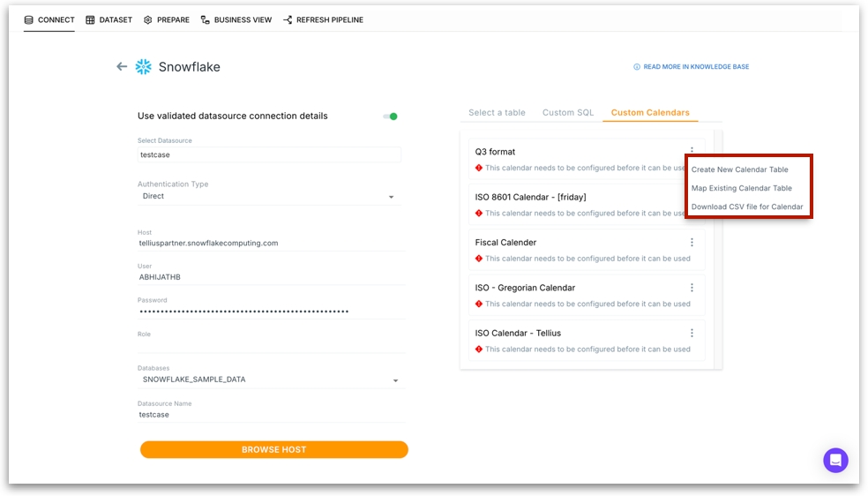Open three-dot menu for ISO - Gregorian Calendar

click(x=692, y=288)
